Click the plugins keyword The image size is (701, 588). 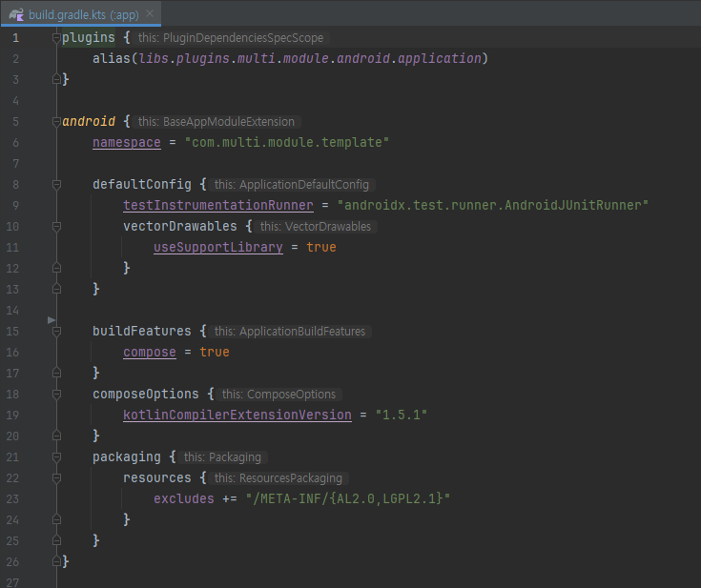88,37
